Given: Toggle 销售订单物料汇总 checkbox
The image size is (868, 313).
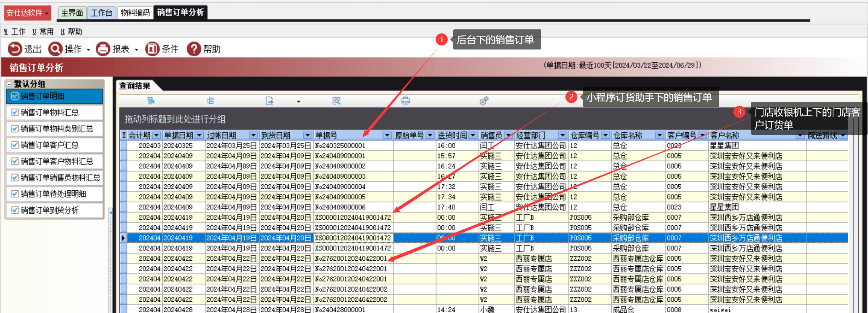Looking at the screenshot, I should click(x=15, y=112).
